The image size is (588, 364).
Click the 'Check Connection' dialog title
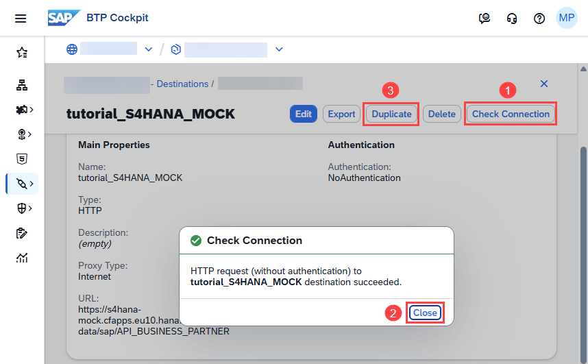(254, 241)
